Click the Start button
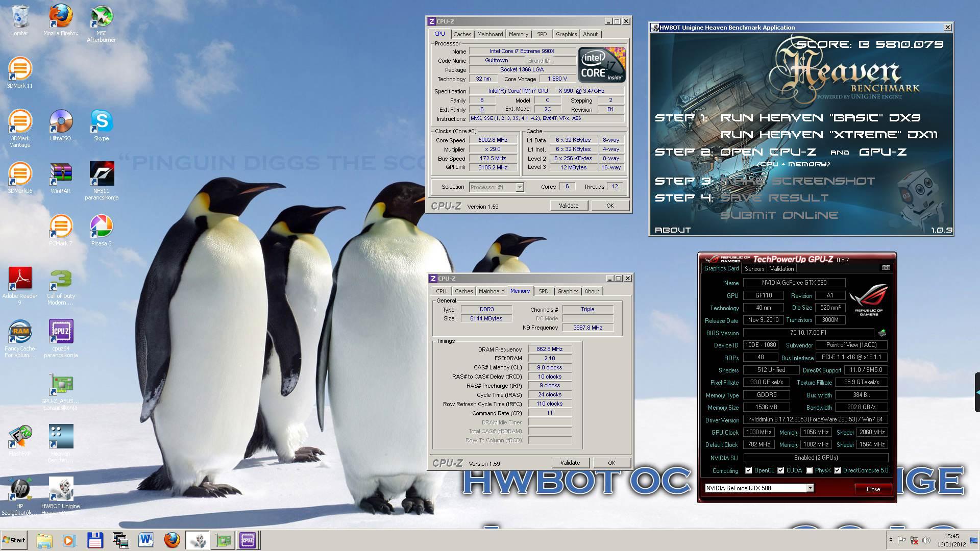980x551 pixels. [x=14, y=540]
